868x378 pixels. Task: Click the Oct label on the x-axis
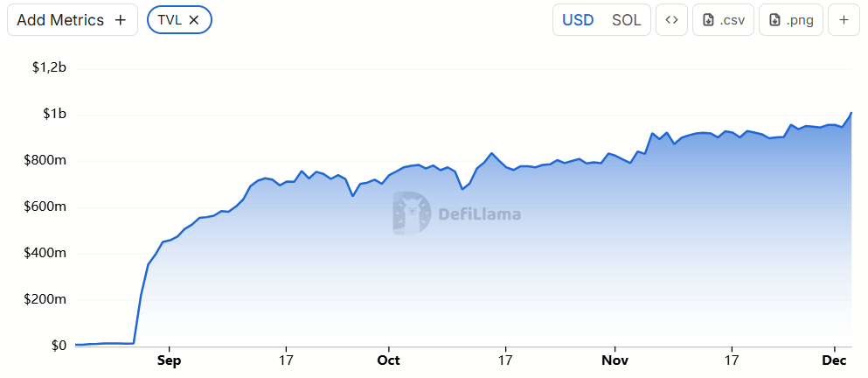(388, 360)
